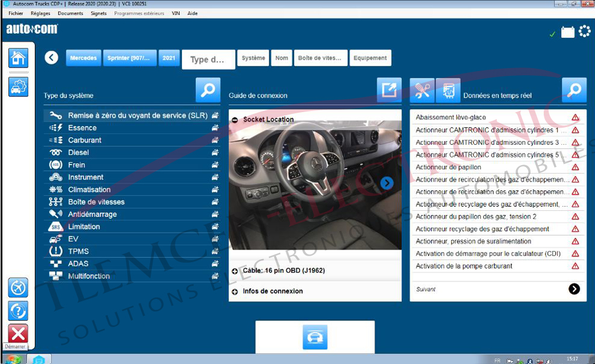Collapse the Socket Location section
The height and width of the screenshot is (364, 595).
coord(235,120)
